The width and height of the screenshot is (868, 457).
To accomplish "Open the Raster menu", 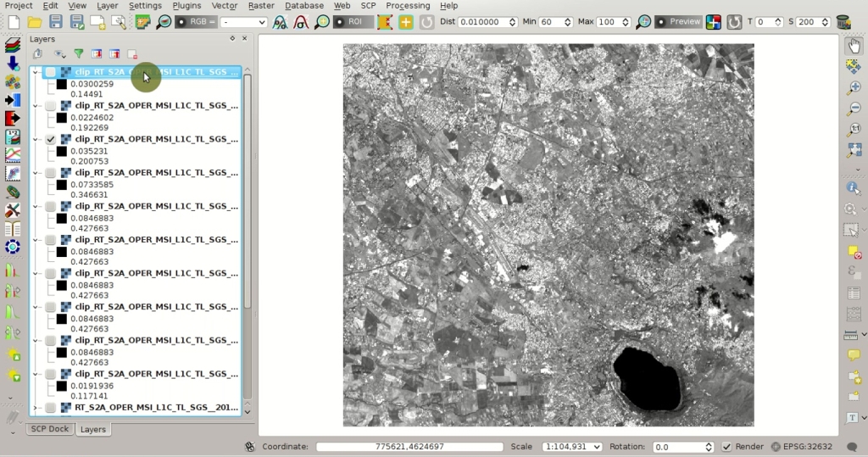I will pos(261,6).
